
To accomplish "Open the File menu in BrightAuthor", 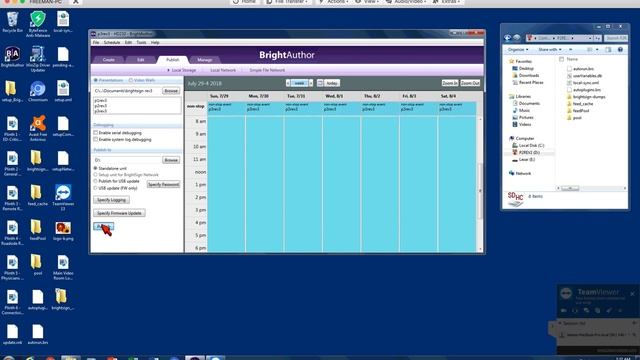I will pyautogui.click(x=96, y=42).
